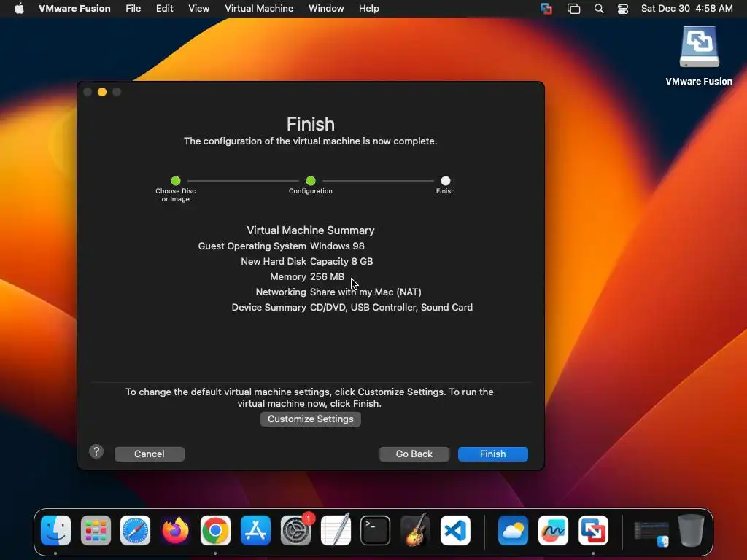Launch Firefox from the Dock
This screenshot has width=747, height=560.
point(175,530)
